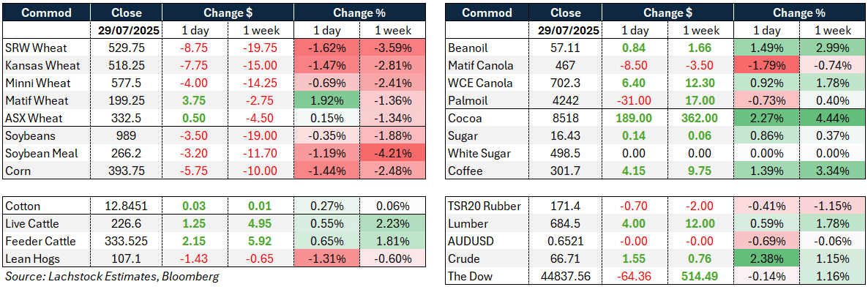Select the Cocoa 1 week 4.44% cell
Viewport: 868px width, 287px height.
tap(834, 118)
